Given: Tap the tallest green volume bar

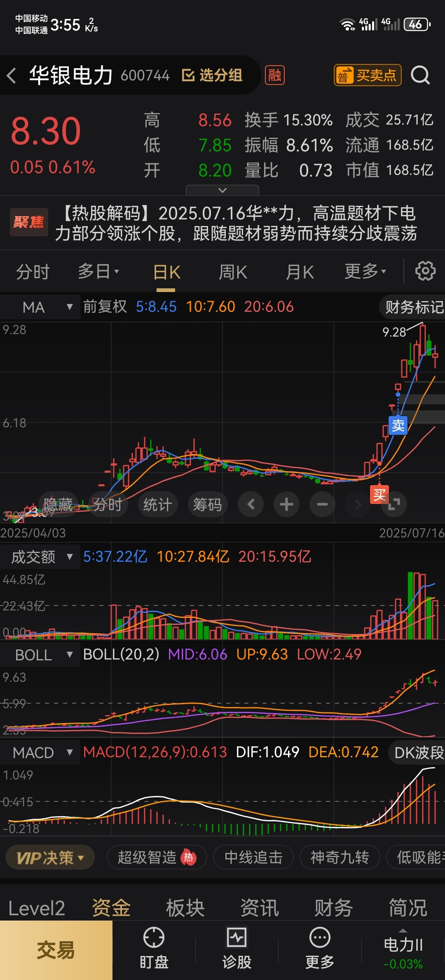Looking at the screenshot, I should [410, 605].
